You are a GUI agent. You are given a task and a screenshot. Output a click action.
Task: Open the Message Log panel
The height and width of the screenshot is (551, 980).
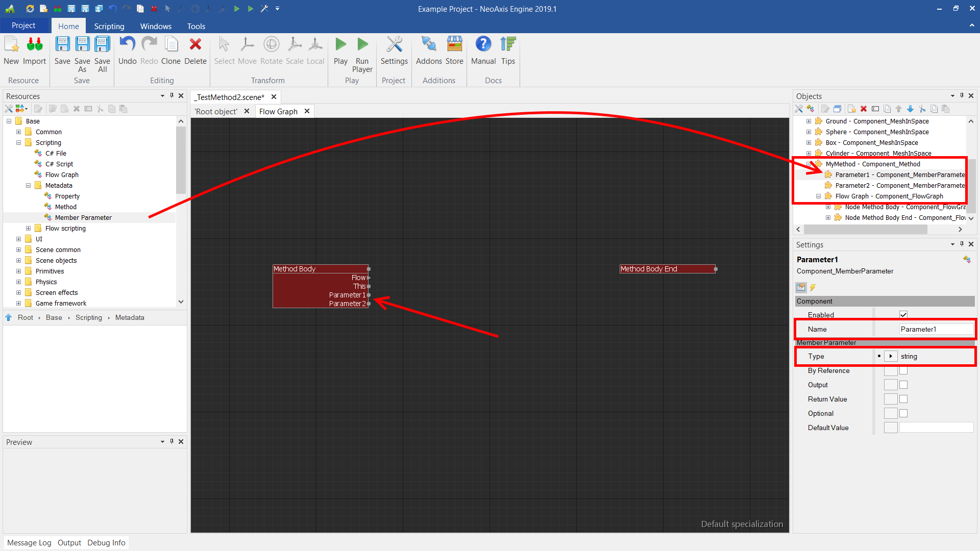pyautogui.click(x=29, y=543)
